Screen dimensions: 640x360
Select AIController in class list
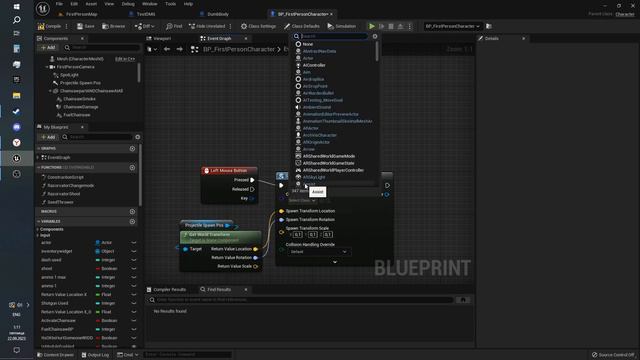(314, 65)
